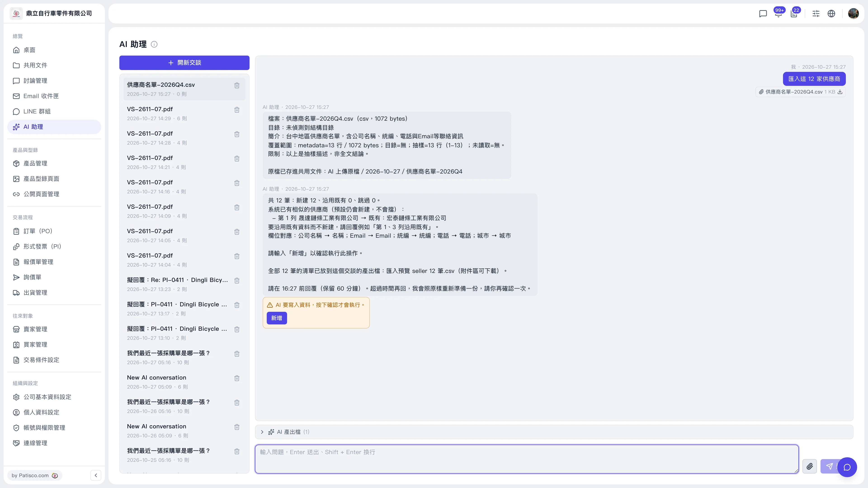Open 形式發票 (PI) in the sidebar
Image resolution: width=868 pixels, height=488 pixels.
pos(54,246)
